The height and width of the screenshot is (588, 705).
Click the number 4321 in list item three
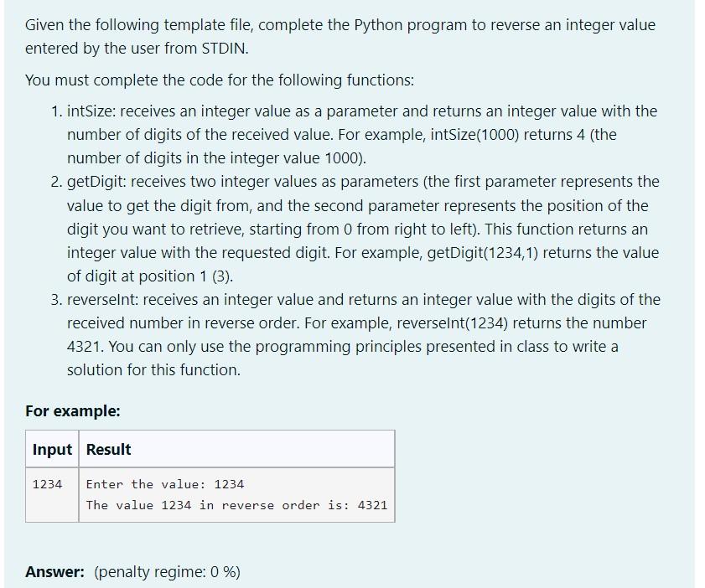click(x=86, y=347)
